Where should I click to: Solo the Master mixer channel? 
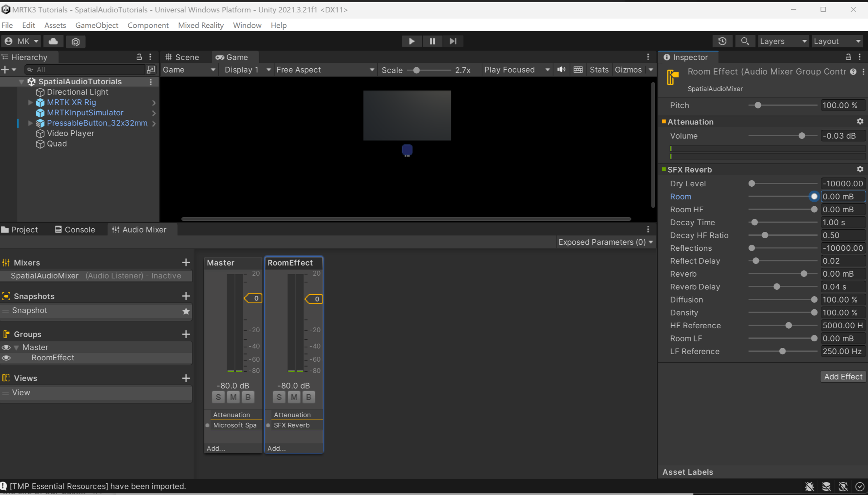point(218,397)
